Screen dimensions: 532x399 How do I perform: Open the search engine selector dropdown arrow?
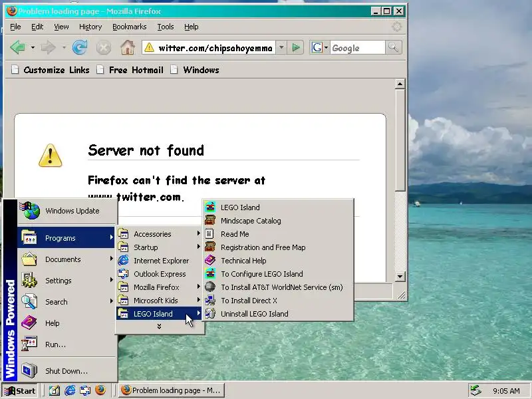[x=326, y=48]
